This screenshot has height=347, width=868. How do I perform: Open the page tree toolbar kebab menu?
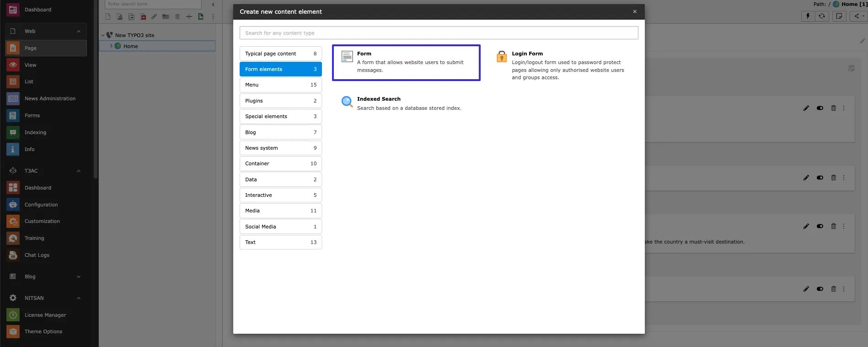213,16
